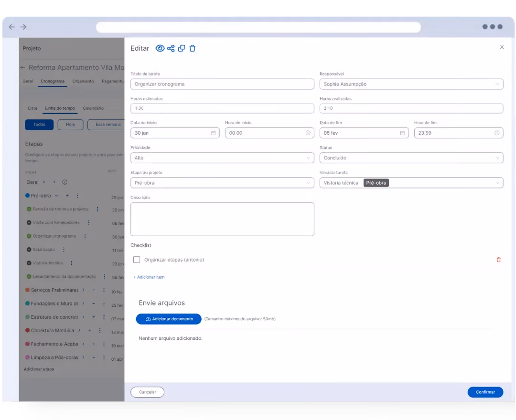Open the Responsável dropdown

[x=411, y=84]
